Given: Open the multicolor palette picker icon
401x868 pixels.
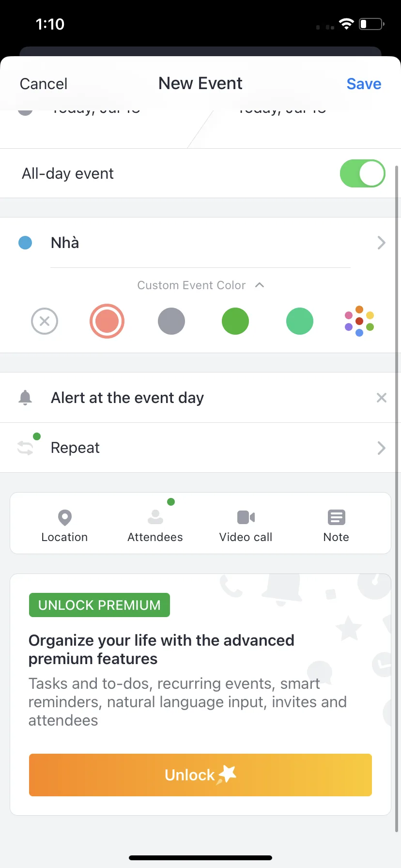Looking at the screenshot, I should tap(359, 321).
